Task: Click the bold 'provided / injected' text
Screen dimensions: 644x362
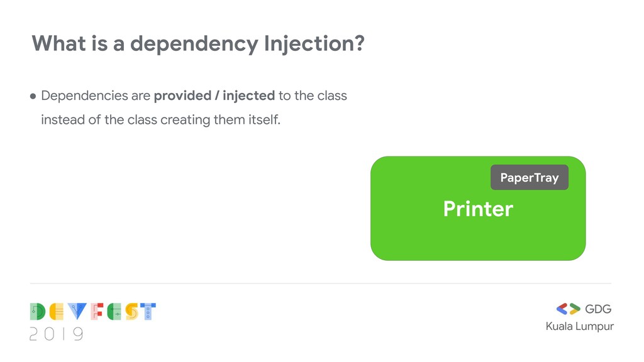Action: click(x=214, y=96)
